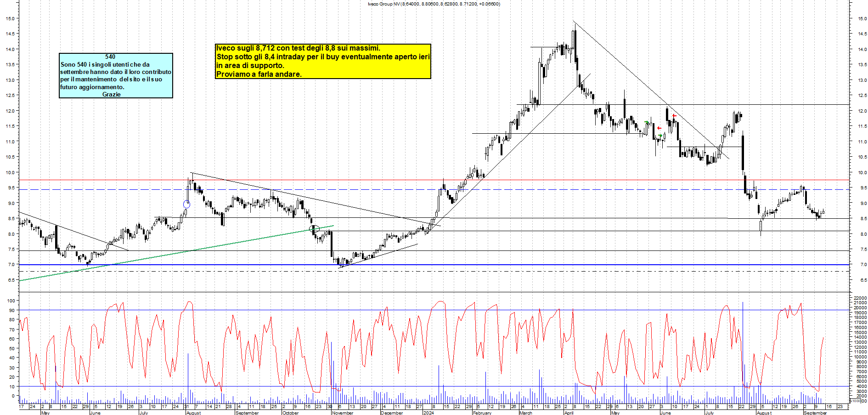
Task: Select the dash-dot horizontal line below 7.0
Action: [x=434, y=271]
